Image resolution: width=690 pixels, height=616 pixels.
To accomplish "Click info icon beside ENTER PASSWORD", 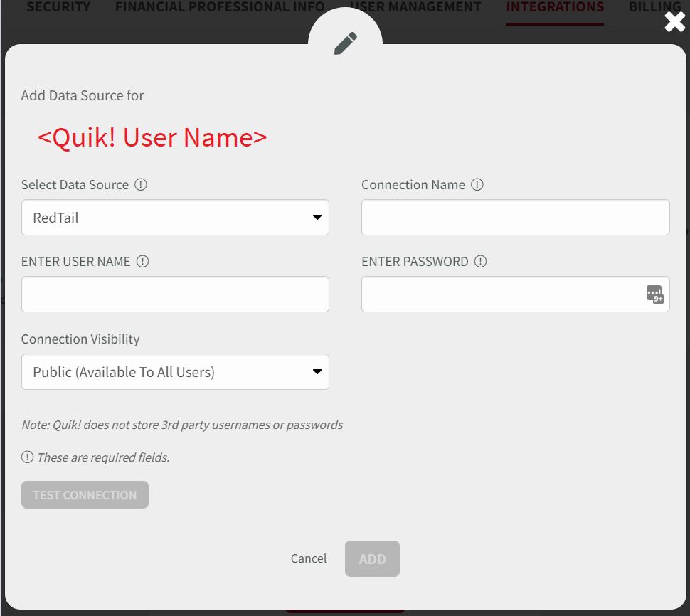I will (481, 261).
